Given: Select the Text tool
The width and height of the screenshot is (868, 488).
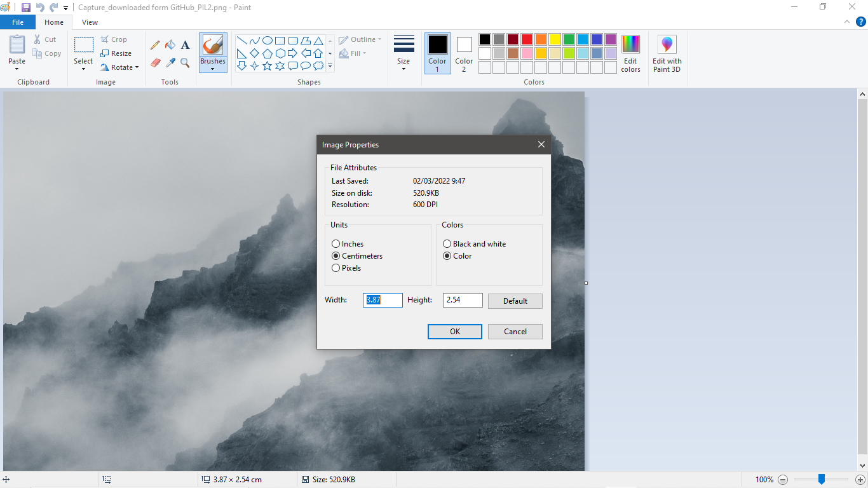Looking at the screenshot, I should coord(185,45).
